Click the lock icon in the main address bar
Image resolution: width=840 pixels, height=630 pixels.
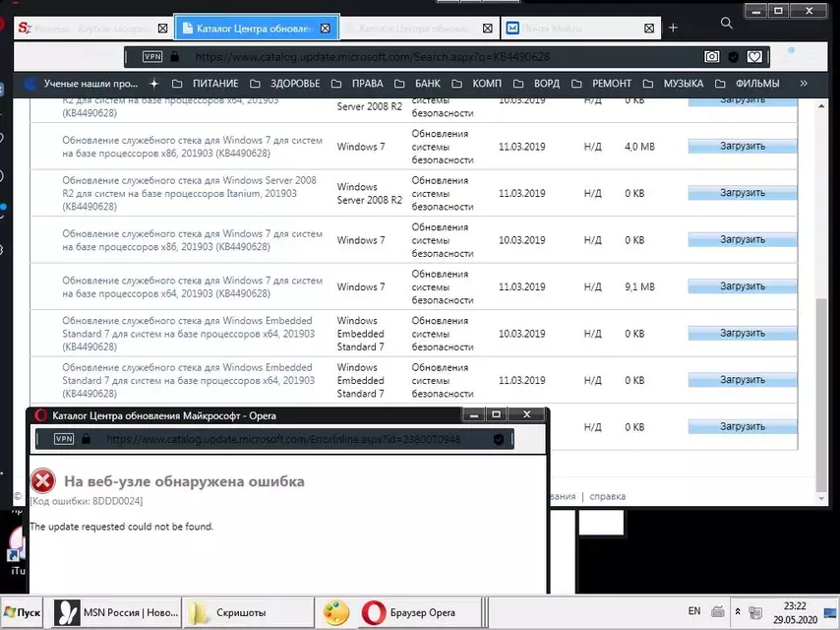pos(175,56)
